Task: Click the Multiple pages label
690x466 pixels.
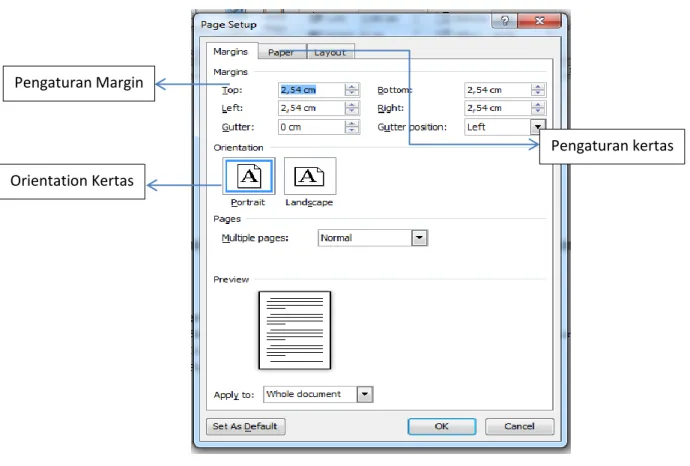Action: 255,238
